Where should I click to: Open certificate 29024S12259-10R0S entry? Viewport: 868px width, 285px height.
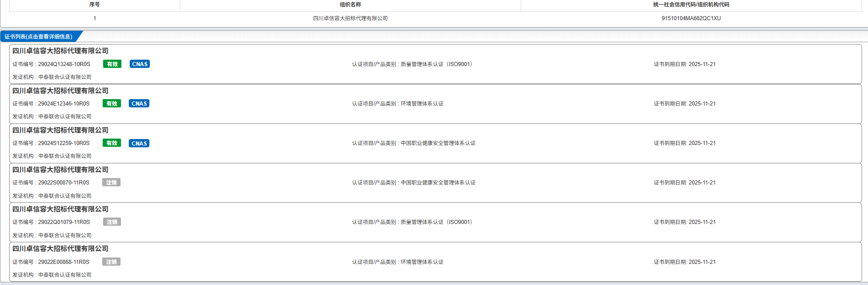click(x=435, y=143)
